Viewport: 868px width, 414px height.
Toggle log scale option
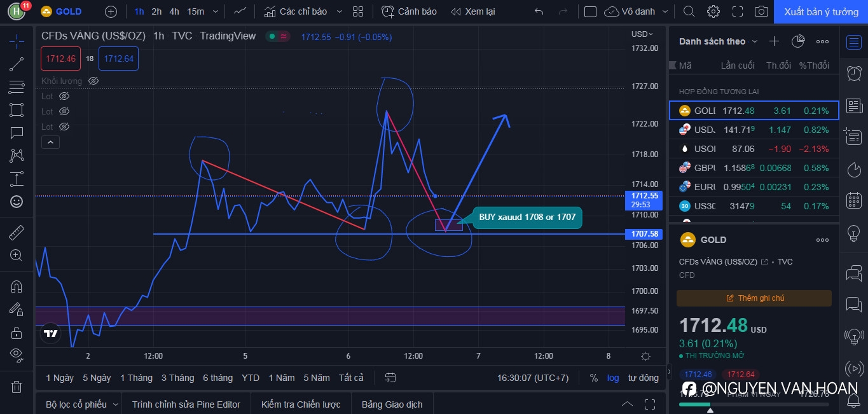[x=613, y=378]
